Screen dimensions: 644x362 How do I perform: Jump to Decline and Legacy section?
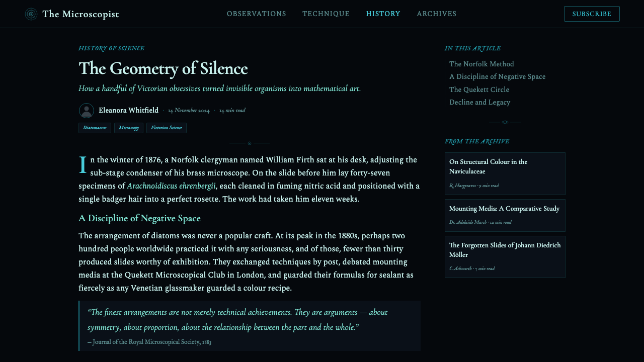pyautogui.click(x=479, y=102)
